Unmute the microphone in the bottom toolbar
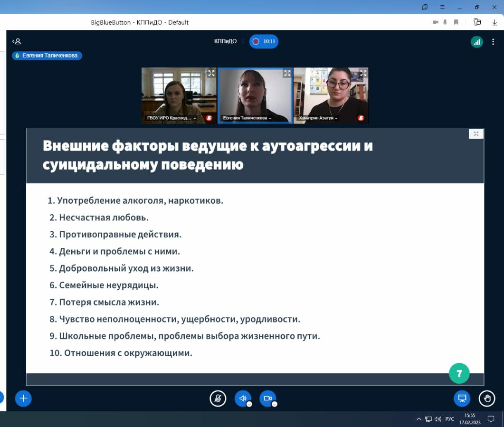 tap(218, 399)
